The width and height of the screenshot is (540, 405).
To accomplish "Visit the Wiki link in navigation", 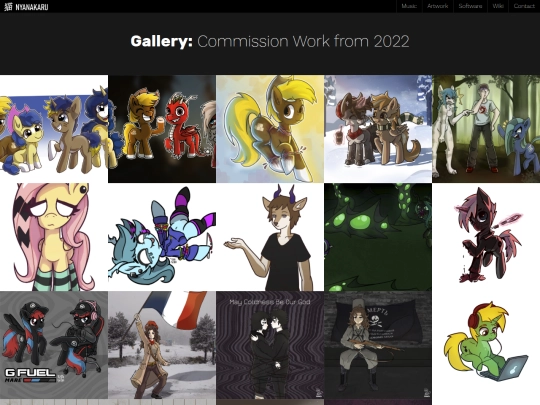I will point(498,6).
